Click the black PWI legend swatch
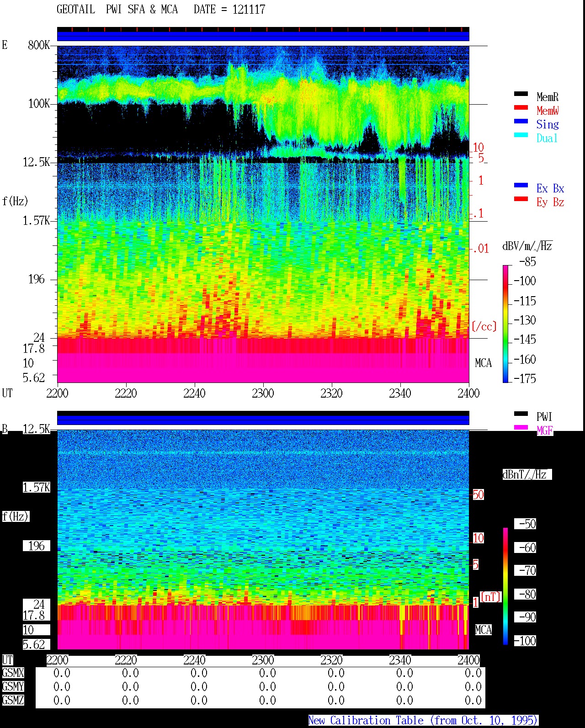 tap(521, 414)
